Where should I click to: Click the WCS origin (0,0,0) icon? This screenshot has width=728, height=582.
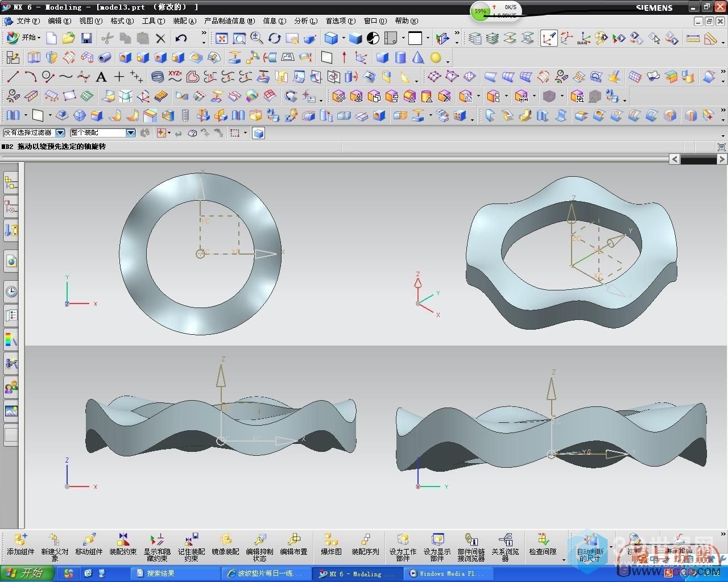click(584, 38)
